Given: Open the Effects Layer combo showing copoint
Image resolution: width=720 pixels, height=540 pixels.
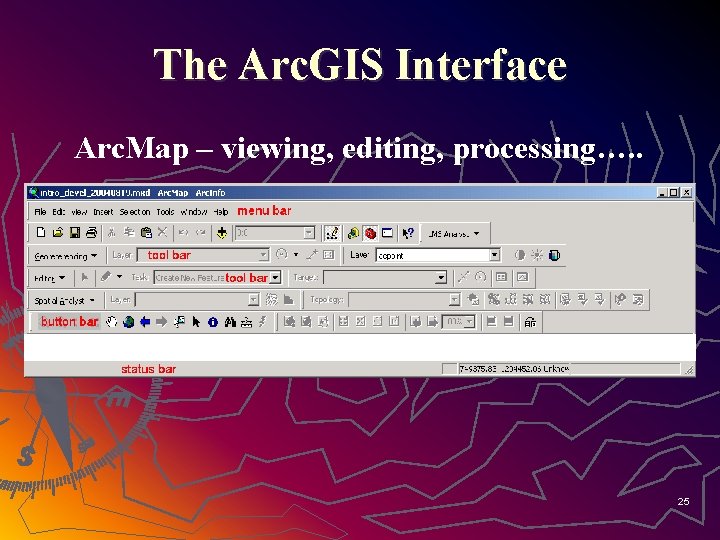Looking at the screenshot, I should (438, 255).
